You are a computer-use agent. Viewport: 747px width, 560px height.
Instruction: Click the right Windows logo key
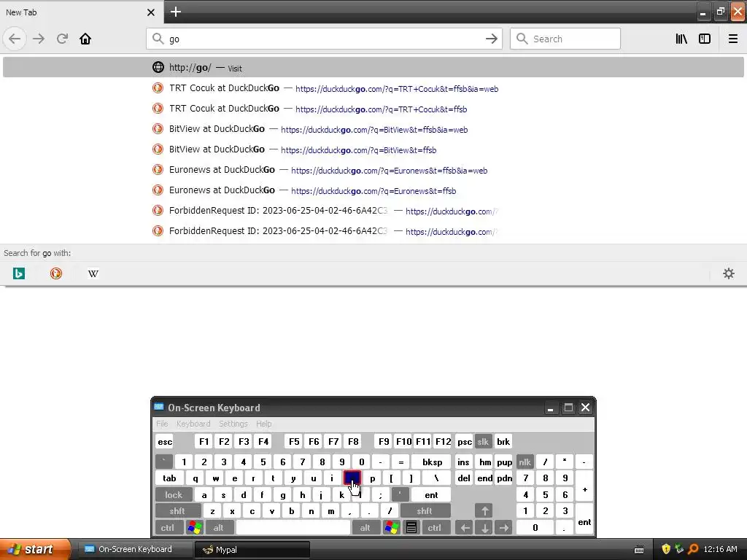pos(392,528)
